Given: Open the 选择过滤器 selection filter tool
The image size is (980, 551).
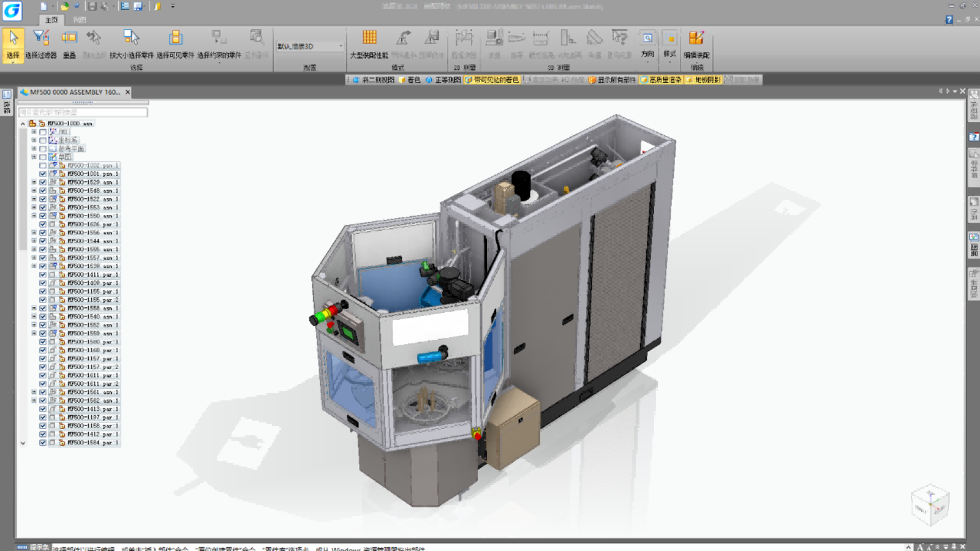Looking at the screenshot, I should pyautogui.click(x=41, y=45).
